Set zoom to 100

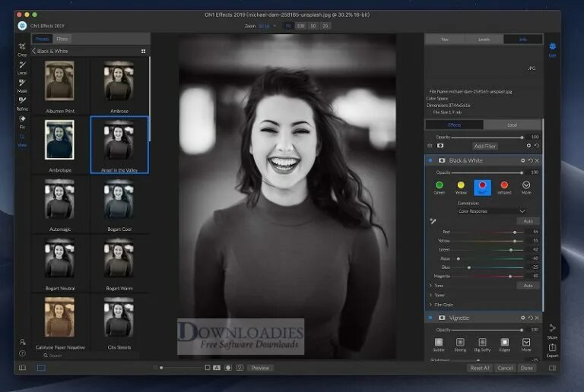[x=300, y=26]
